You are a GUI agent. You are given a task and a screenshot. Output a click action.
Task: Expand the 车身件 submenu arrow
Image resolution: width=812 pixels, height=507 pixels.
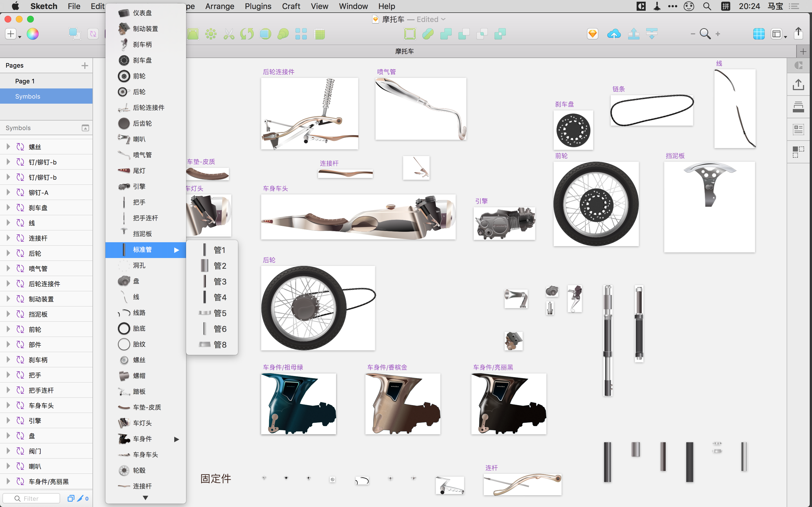(176, 439)
